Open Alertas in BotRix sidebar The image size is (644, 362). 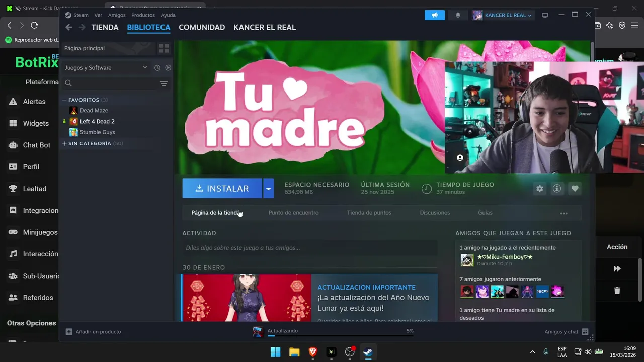[34, 102]
